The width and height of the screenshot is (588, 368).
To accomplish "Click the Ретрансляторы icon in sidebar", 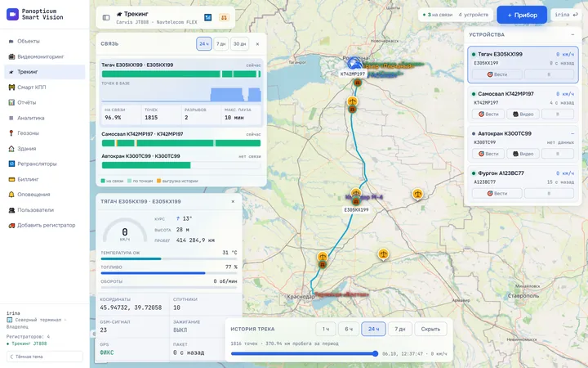I will 11,164.
